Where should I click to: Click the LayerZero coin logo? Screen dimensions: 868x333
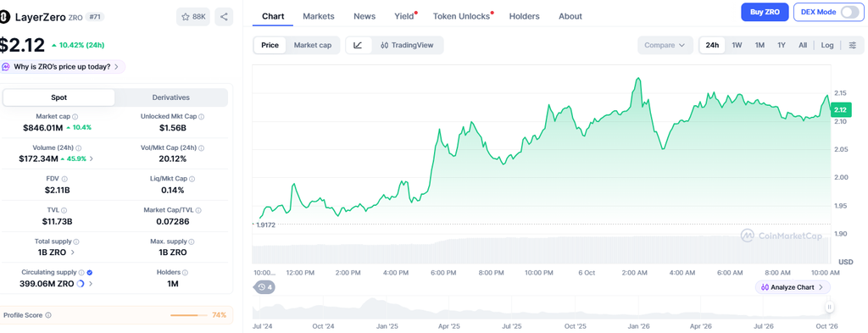coord(4,17)
